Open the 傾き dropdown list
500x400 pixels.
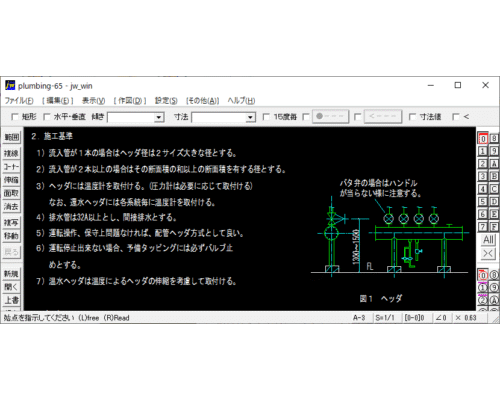(159, 117)
